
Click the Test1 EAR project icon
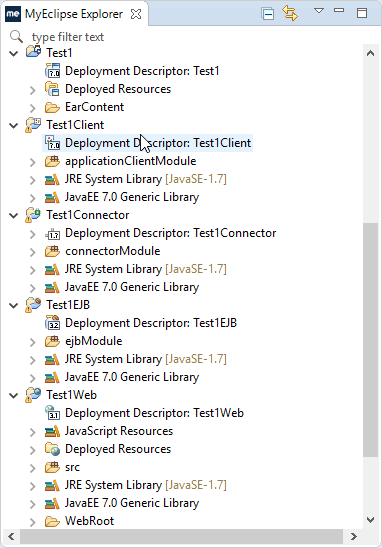pyautogui.click(x=33, y=52)
